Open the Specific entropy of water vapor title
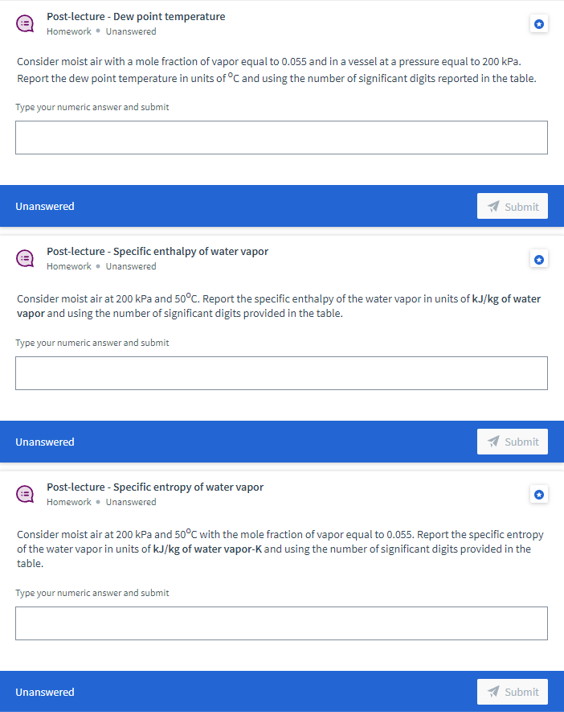564x712 pixels. coord(155,487)
